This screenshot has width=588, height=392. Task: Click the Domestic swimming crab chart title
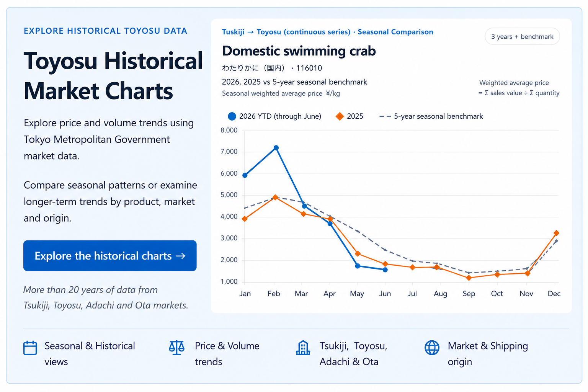coord(299,51)
